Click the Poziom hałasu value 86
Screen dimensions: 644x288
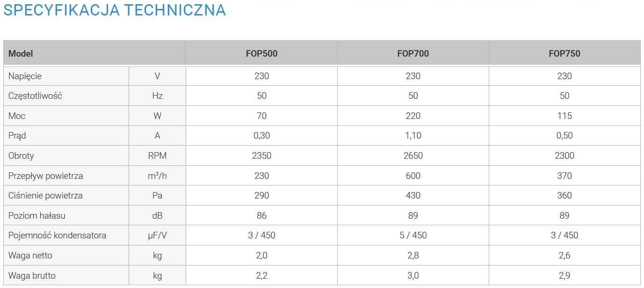pos(261,215)
